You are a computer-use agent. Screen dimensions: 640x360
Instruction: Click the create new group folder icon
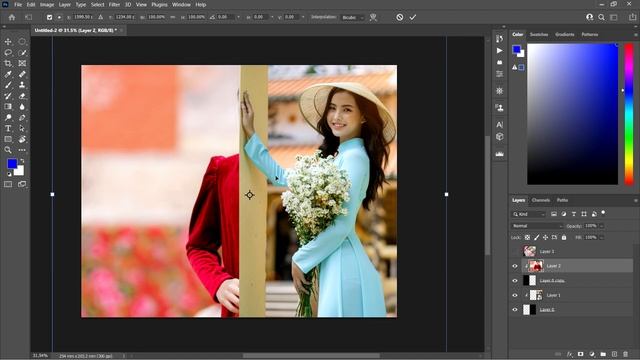tap(603, 354)
